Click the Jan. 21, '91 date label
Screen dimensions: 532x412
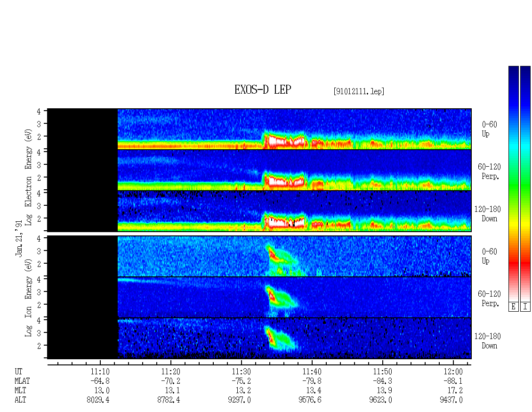click(19, 238)
